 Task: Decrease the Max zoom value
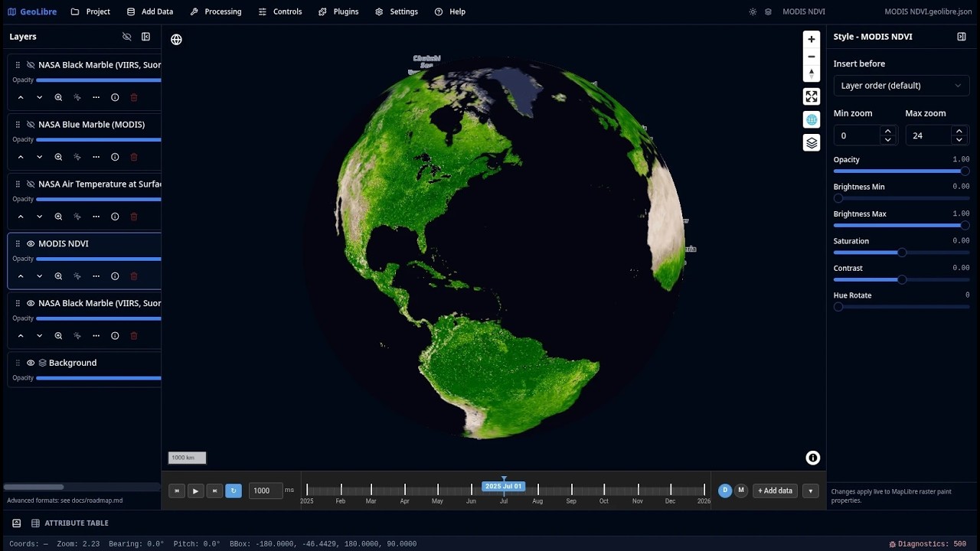coord(959,140)
